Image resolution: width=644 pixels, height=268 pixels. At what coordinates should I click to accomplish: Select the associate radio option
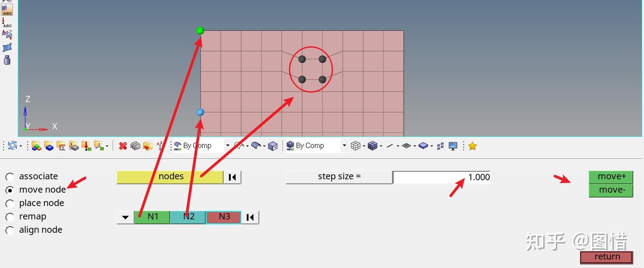(x=9, y=177)
